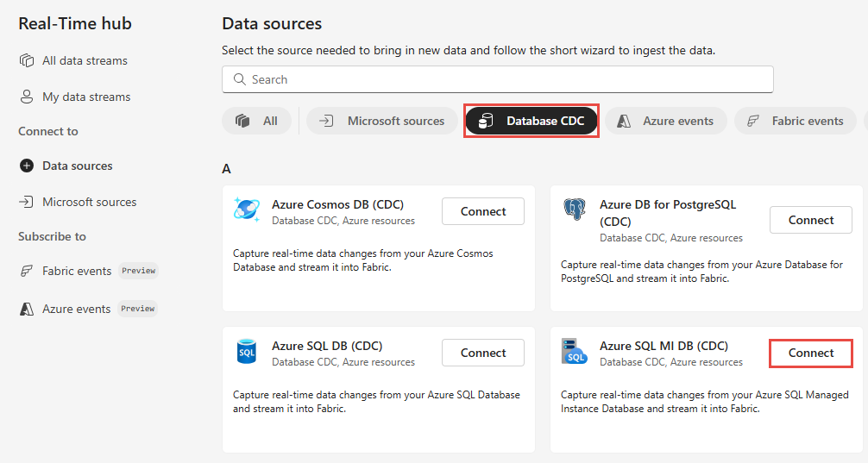Viewport: 868px width, 463px height.
Task: Click the Azure SQL MI DB icon
Action: tap(574, 352)
